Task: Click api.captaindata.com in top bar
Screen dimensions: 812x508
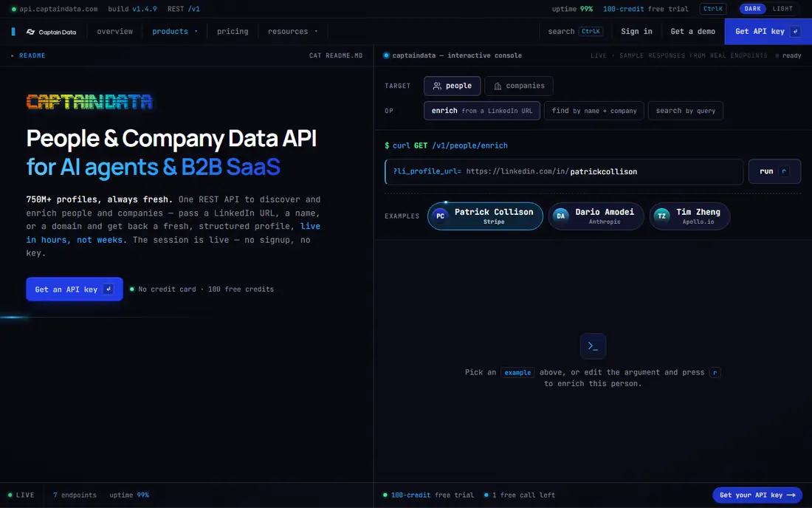Action: coord(58,9)
